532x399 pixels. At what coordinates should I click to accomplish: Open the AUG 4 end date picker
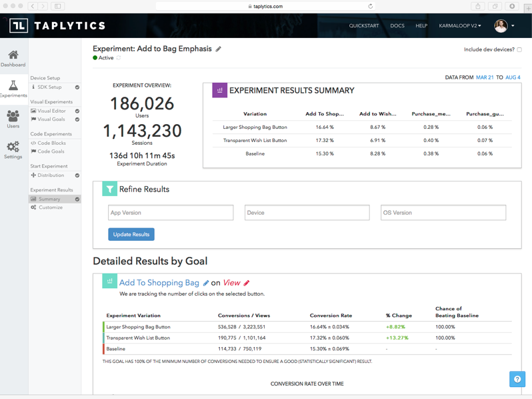pos(513,77)
